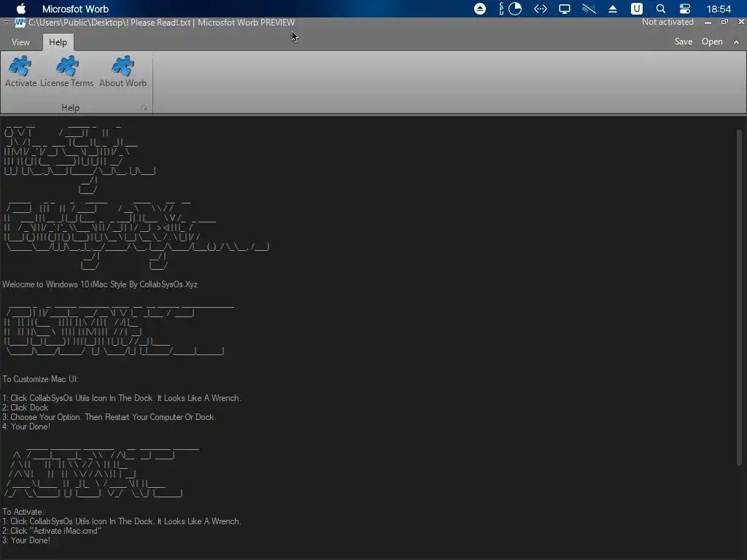Click the To Customize Mac UI line

tap(41, 379)
